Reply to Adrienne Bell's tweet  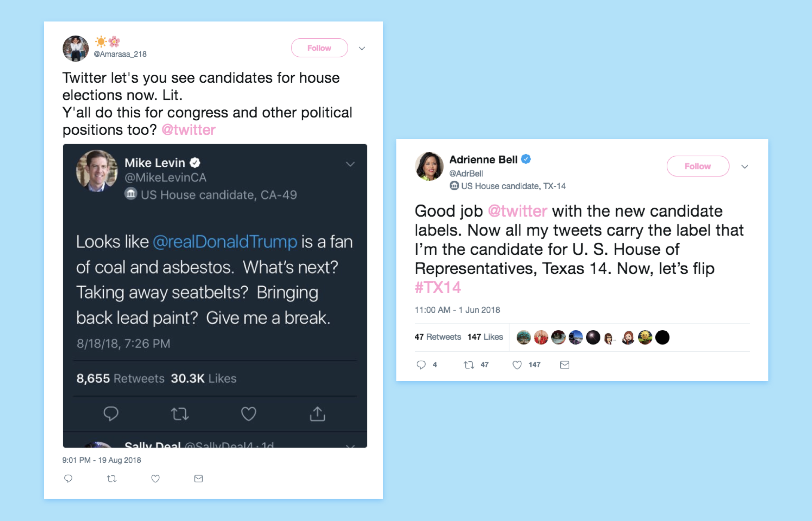click(421, 365)
